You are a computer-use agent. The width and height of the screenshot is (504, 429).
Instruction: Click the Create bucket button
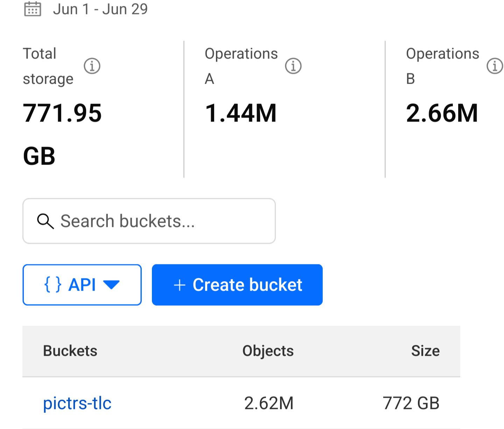(x=237, y=285)
